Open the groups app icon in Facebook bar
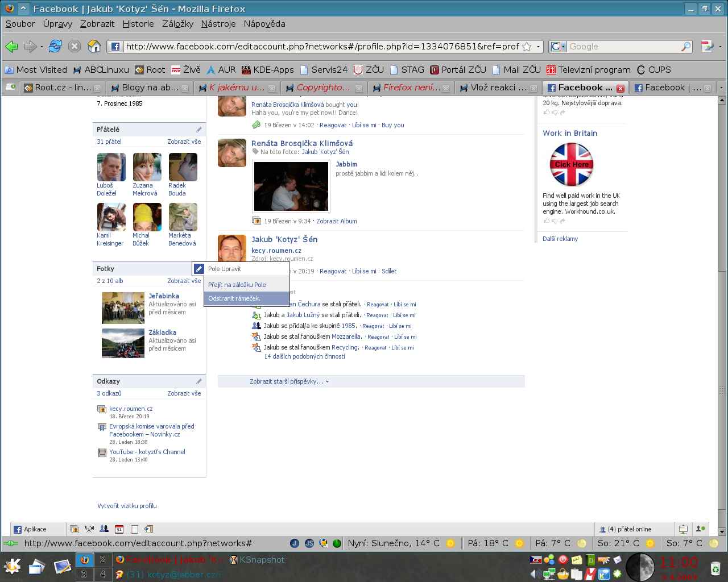Viewport: 728px width, 582px height. (104, 529)
